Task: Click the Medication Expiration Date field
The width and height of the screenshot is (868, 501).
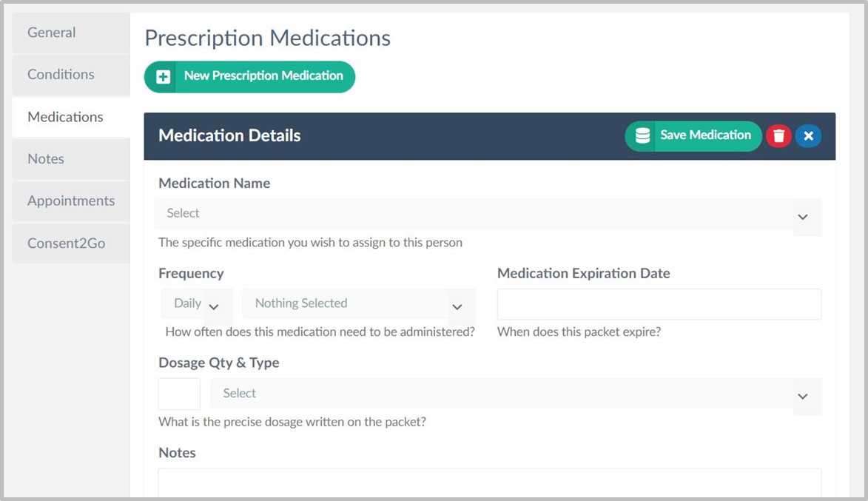Action: (x=659, y=304)
